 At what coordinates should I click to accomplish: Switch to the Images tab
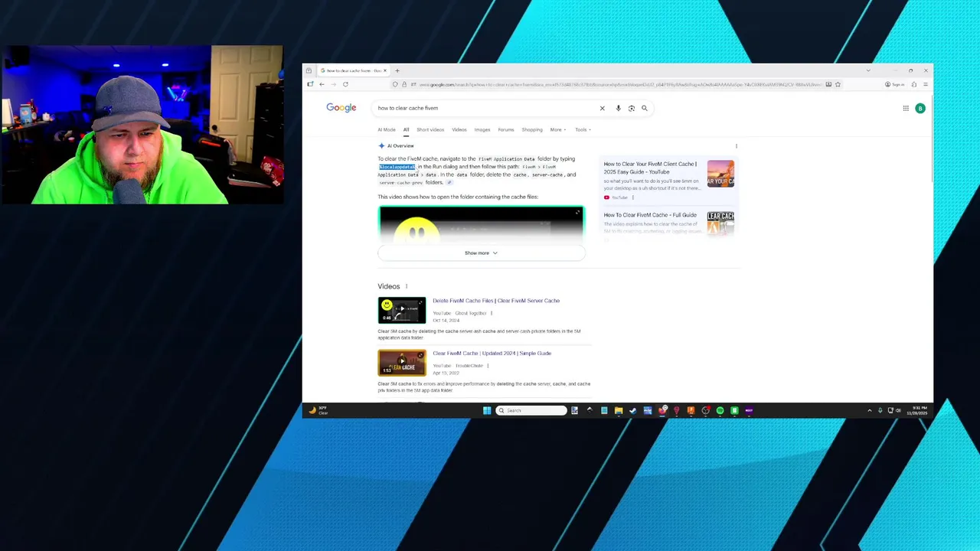coord(482,129)
